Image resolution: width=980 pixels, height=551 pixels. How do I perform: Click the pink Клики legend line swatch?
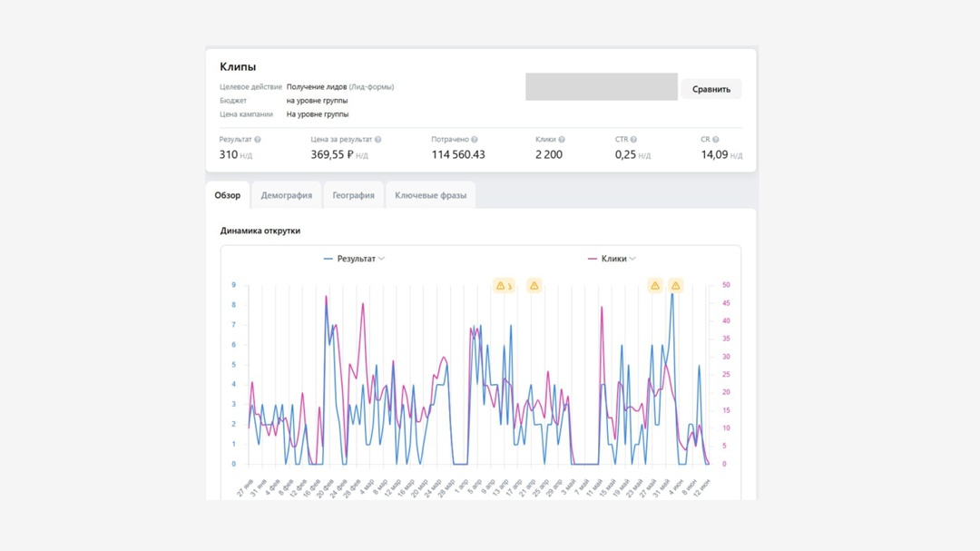[593, 259]
